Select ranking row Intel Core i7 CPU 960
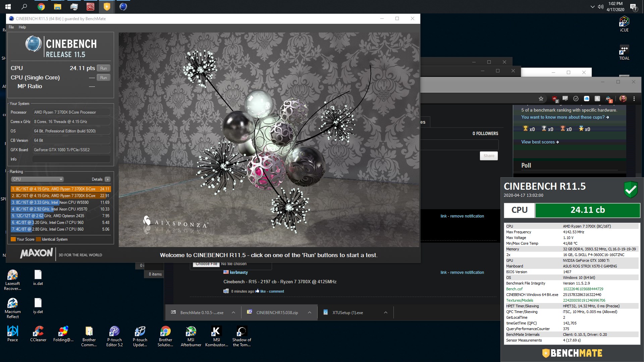Image resolution: width=644 pixels, height=362 pixels. click(61, 223)
